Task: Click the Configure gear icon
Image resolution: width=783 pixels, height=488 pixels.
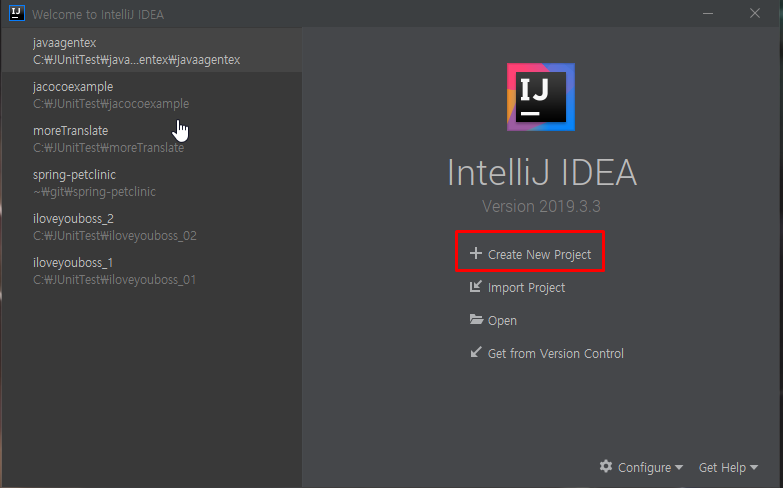Action: point(606,467)
